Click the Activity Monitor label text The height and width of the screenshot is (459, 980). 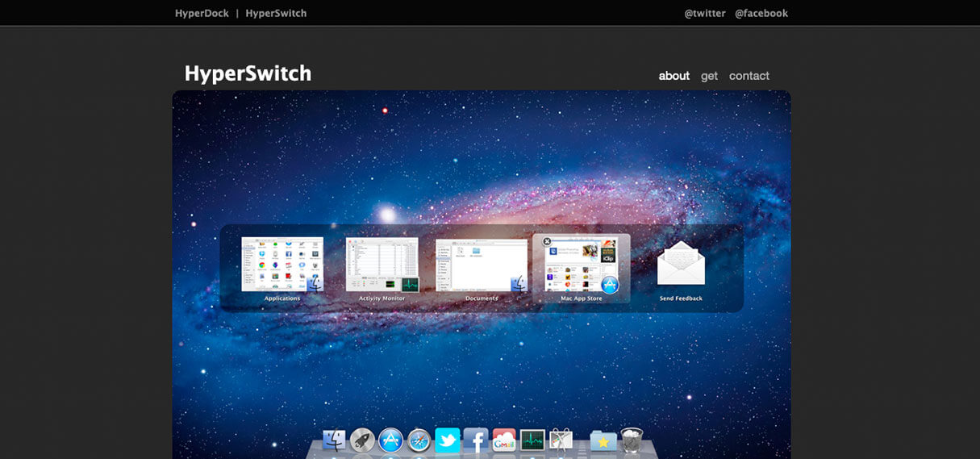point(382,298)
